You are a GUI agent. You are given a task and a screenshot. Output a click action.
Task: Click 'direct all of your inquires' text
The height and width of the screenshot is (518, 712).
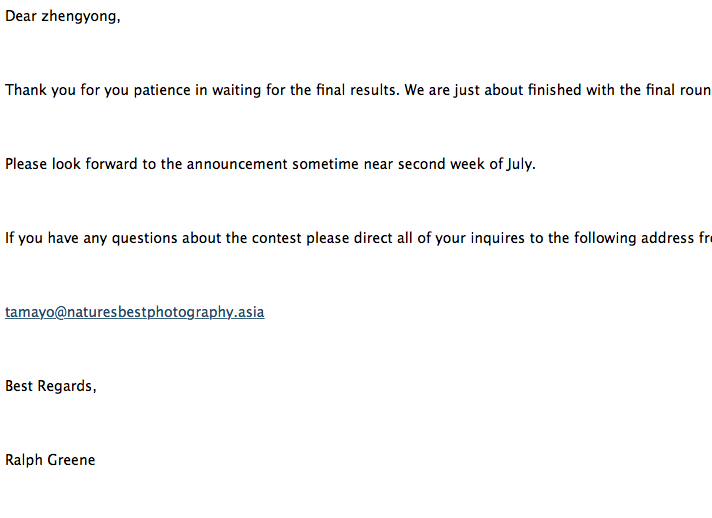point(439,238)
